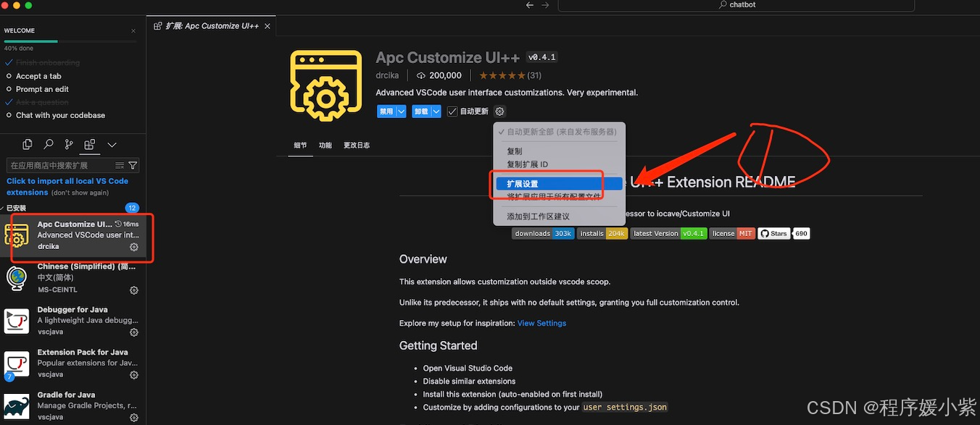
Task: Click the Finish onboarding checked step
Action: [x=48, y=63]
